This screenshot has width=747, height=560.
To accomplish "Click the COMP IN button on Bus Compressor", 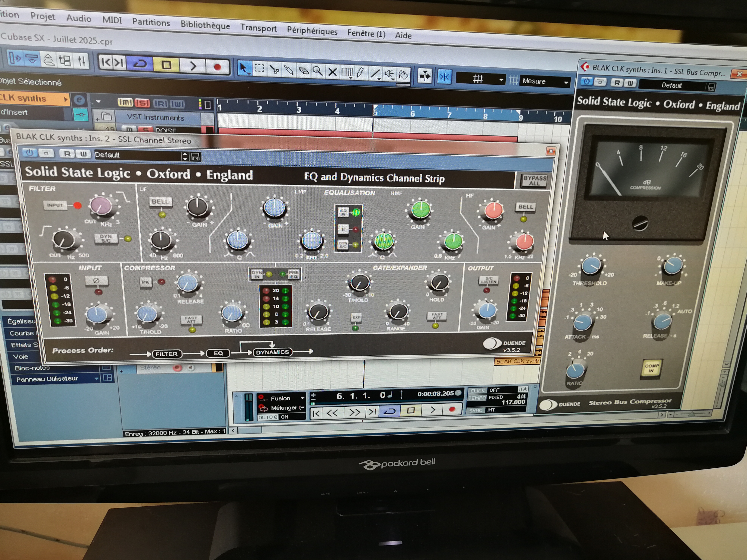I will coord(651,368).
